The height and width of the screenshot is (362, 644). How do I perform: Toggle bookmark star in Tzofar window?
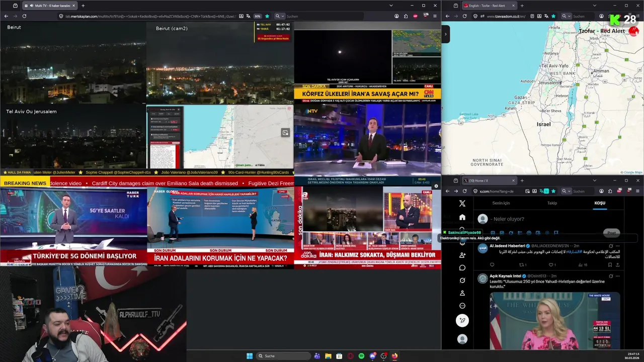pos(553,16)
